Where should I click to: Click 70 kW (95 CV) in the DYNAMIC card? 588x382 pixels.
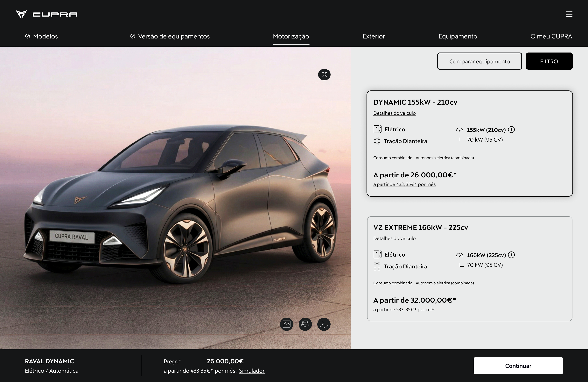coord(485,140)
